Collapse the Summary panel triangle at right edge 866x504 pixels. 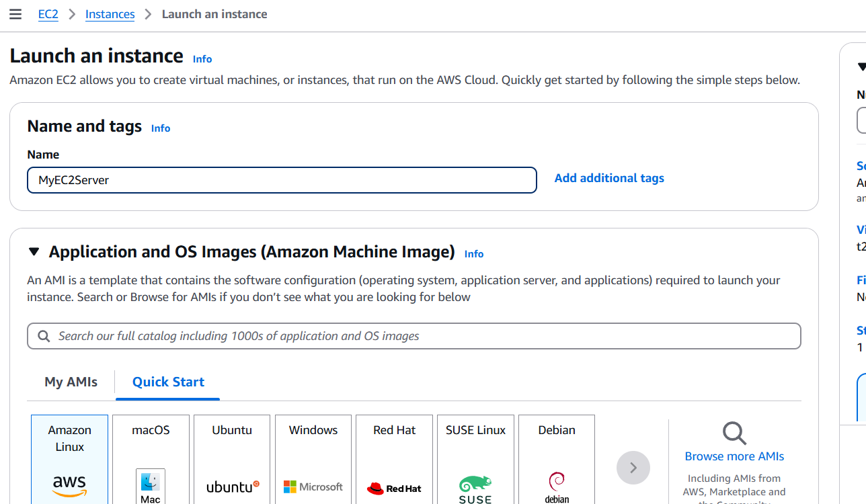pos(861,67)
